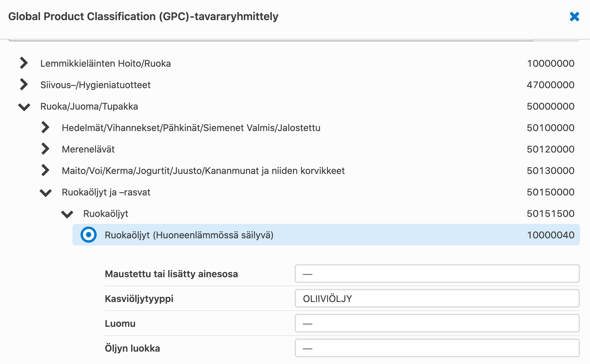Image resolution: width=590 pixels, height=364 pixels.
Task: Open the Luomu dropdown
Action: tap(437, 323)
